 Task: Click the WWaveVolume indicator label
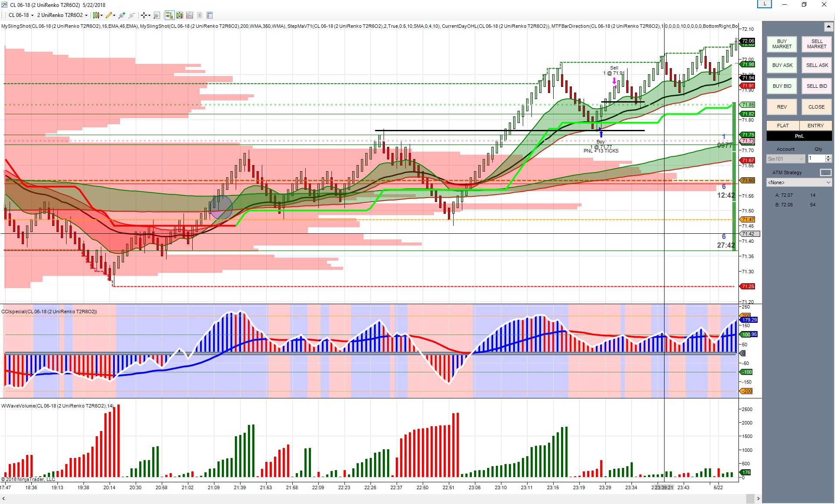click(57, 406)
